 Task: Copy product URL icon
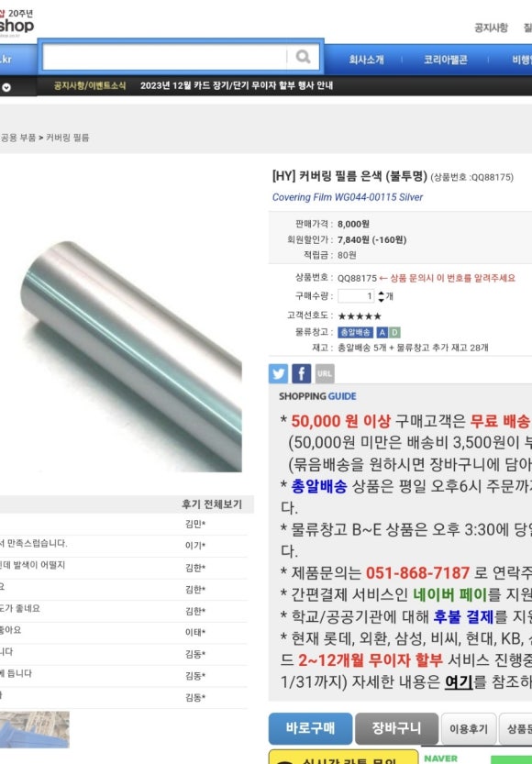click(325, 373)
